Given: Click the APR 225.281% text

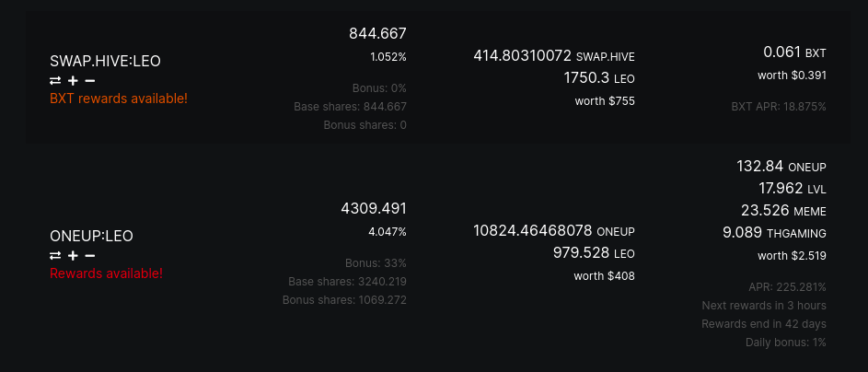Looking at the screenshot, I should (787, 287).
